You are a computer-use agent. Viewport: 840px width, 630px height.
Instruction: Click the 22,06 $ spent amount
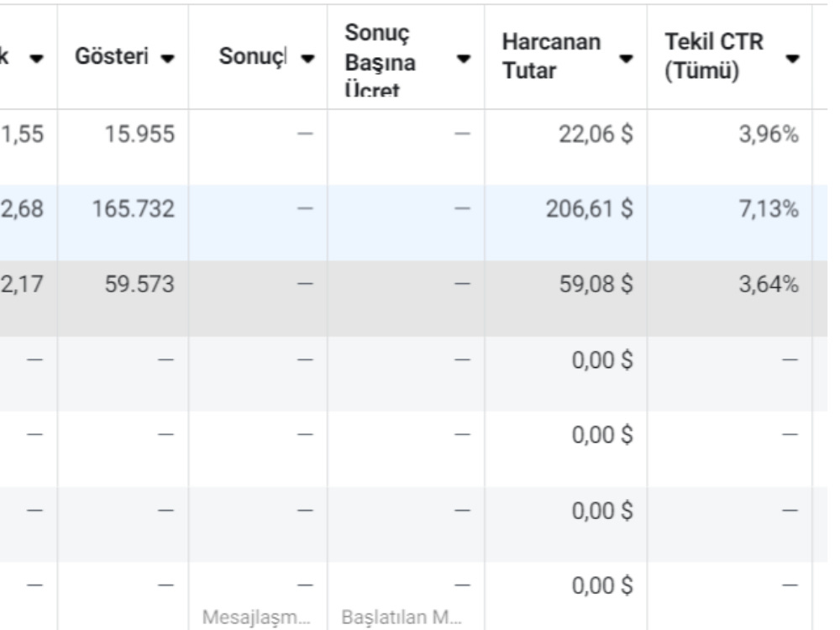(x=596, y=134)
